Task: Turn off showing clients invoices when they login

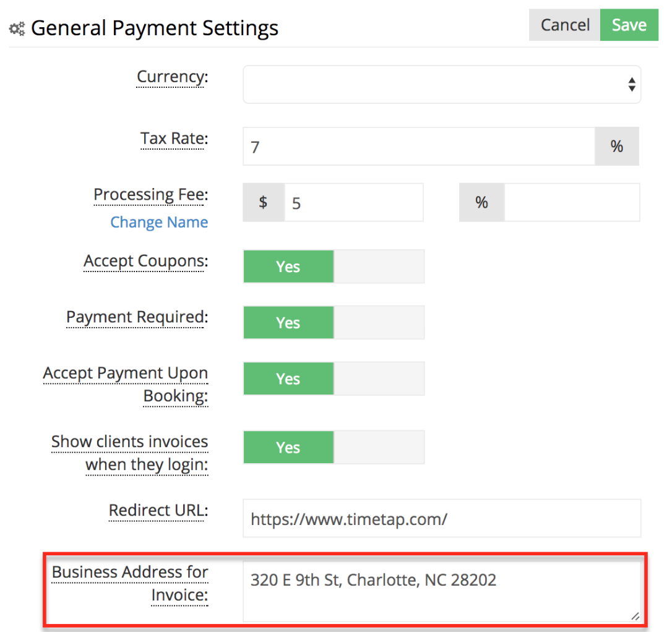Action: 377,446
